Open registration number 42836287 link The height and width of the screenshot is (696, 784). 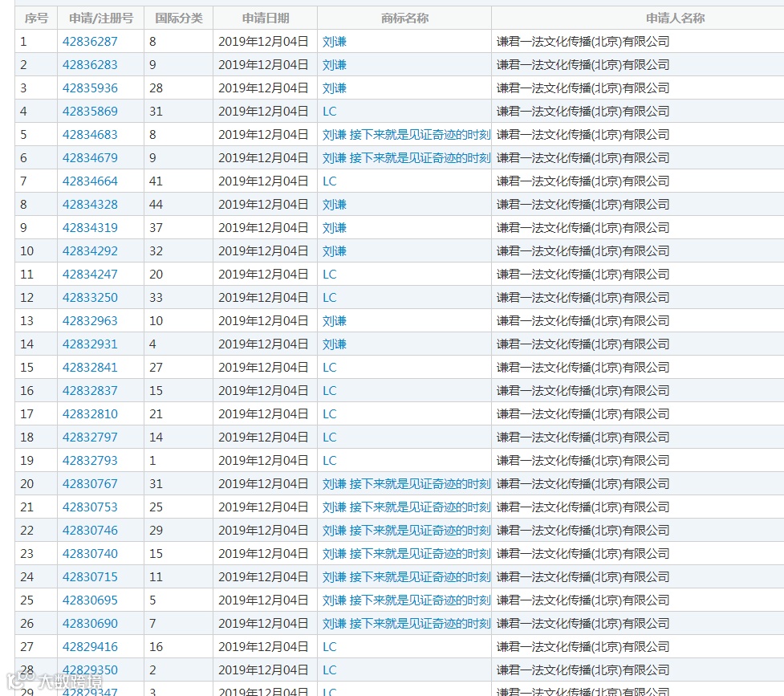(90, 42)
